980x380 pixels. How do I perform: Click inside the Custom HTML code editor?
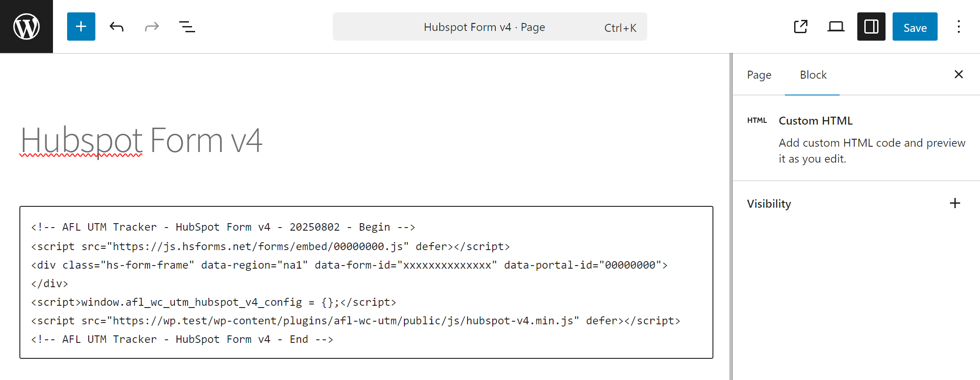366,282
